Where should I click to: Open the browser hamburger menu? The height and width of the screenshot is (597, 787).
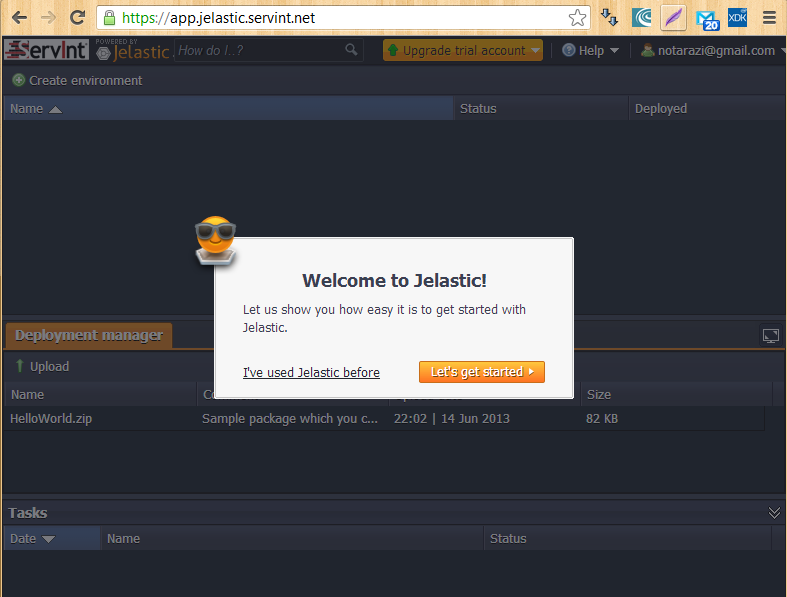point(769,18)
